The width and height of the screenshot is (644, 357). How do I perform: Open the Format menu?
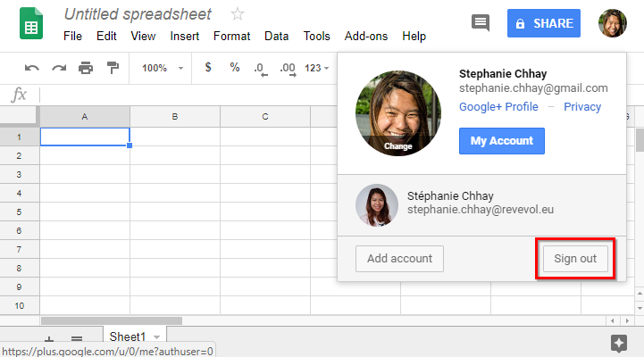231,36
